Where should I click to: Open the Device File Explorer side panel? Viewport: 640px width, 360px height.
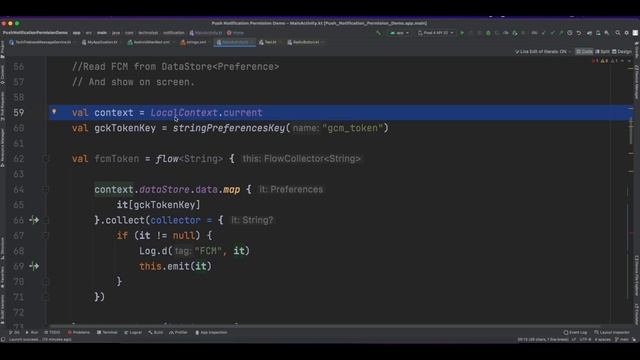(x=636, y=276)
